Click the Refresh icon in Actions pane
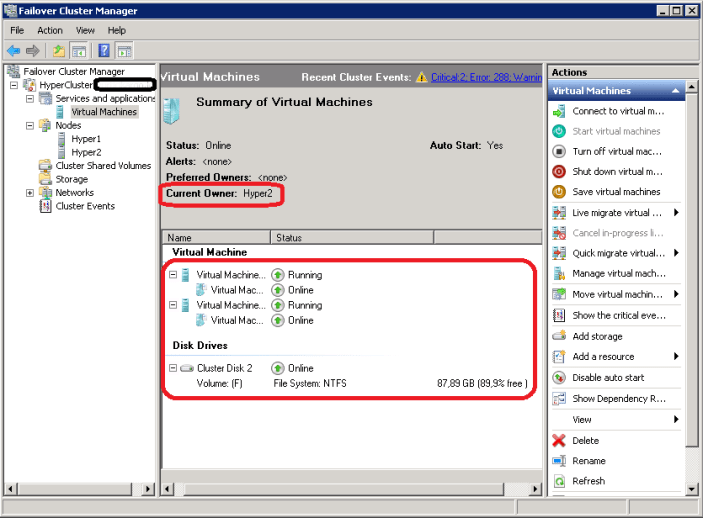This screenshot has width=703, height=518. point(559,481)
